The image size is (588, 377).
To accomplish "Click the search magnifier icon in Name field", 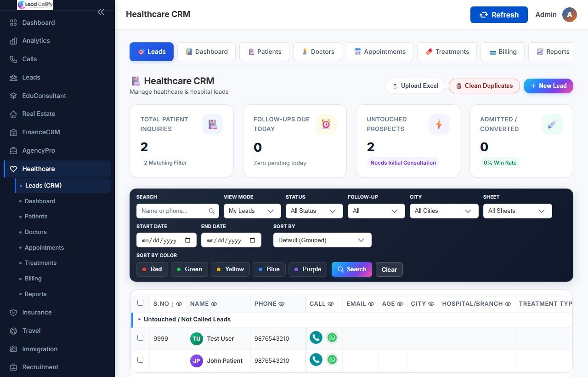I will coord(212,211).
